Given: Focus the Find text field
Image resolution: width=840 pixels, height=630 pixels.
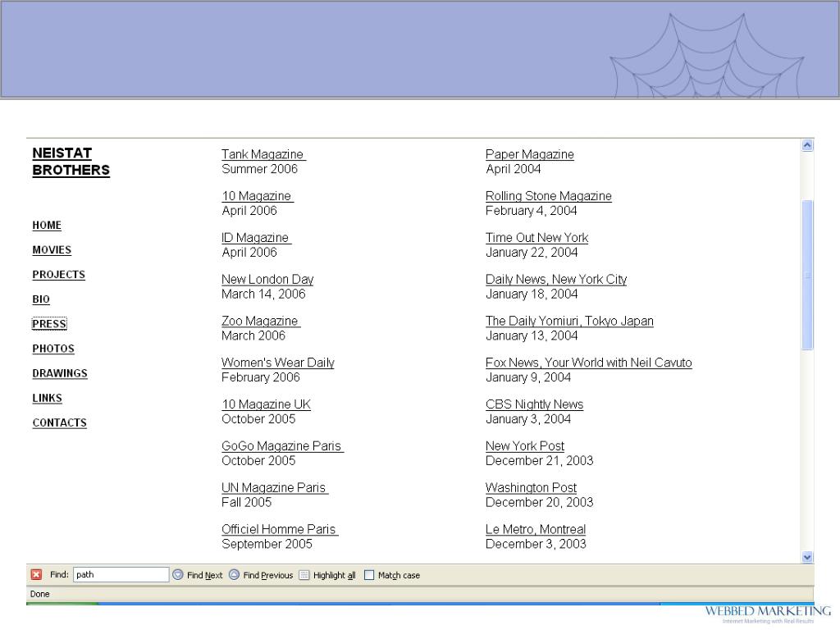Looking at the screenshot, I should click(121, 574).
